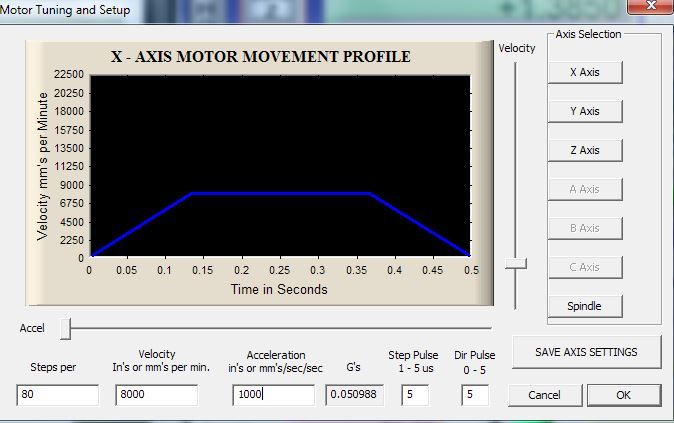Click the Accel horizontal slider handle
The height and width of the screenshot is (423, 674).
coord(65,327)
